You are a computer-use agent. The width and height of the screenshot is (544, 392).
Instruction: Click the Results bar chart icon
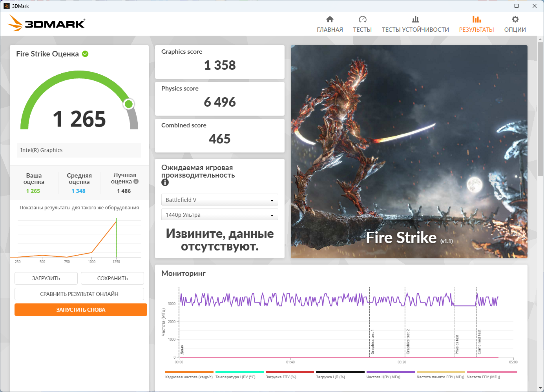coord(476,19)
